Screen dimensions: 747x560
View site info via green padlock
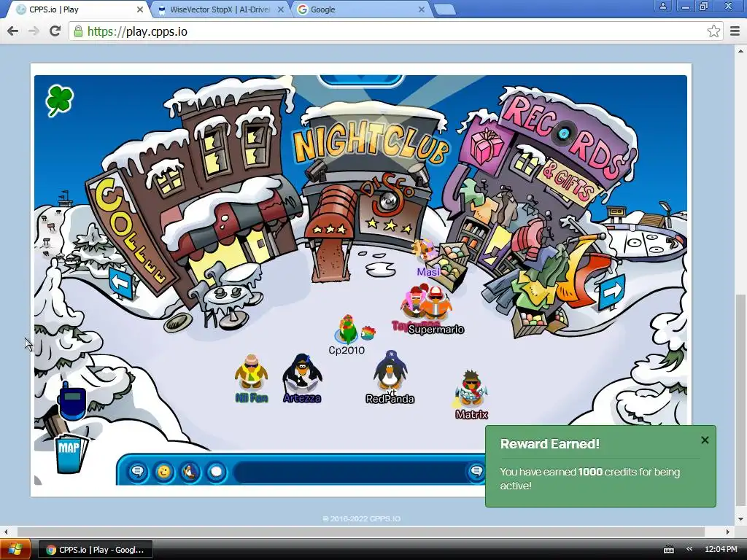coord(77,31)
